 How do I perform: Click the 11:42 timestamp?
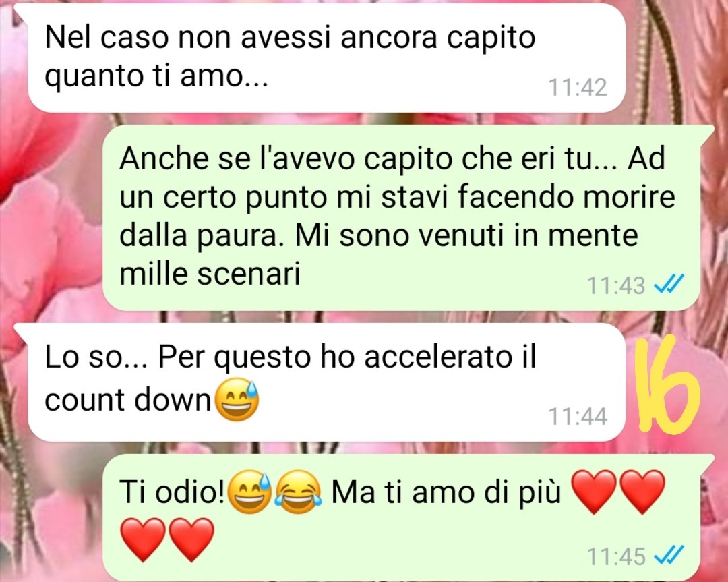(578, 87)
